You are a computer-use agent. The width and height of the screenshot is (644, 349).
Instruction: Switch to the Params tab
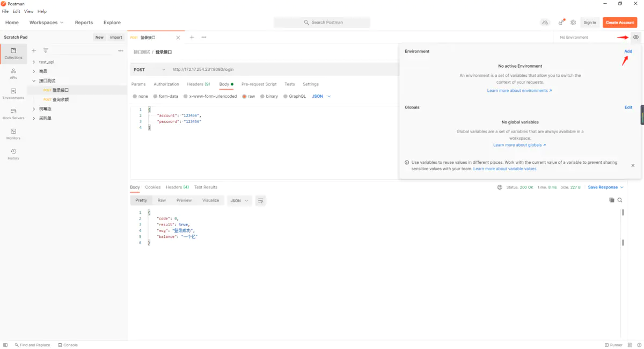click(138, 84)
